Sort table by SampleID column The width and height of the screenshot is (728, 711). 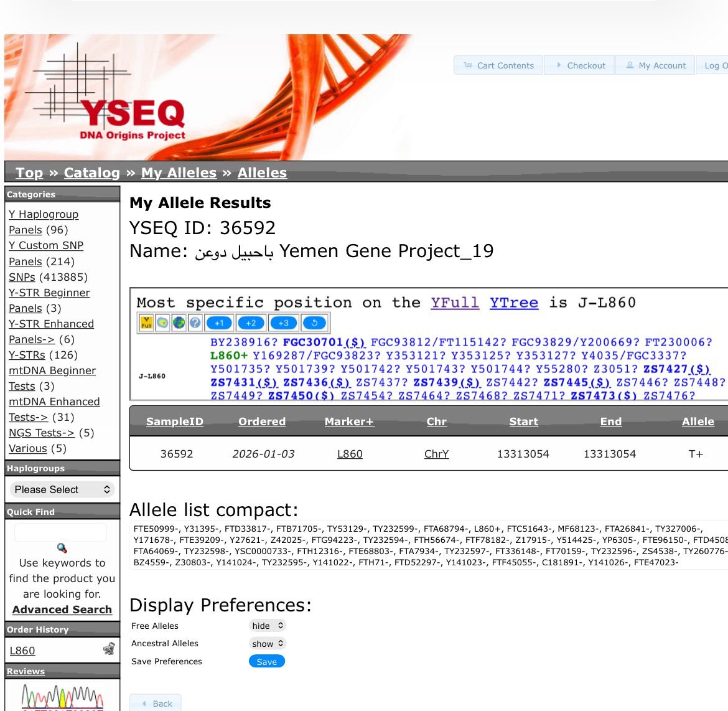[x=175, y=421]
